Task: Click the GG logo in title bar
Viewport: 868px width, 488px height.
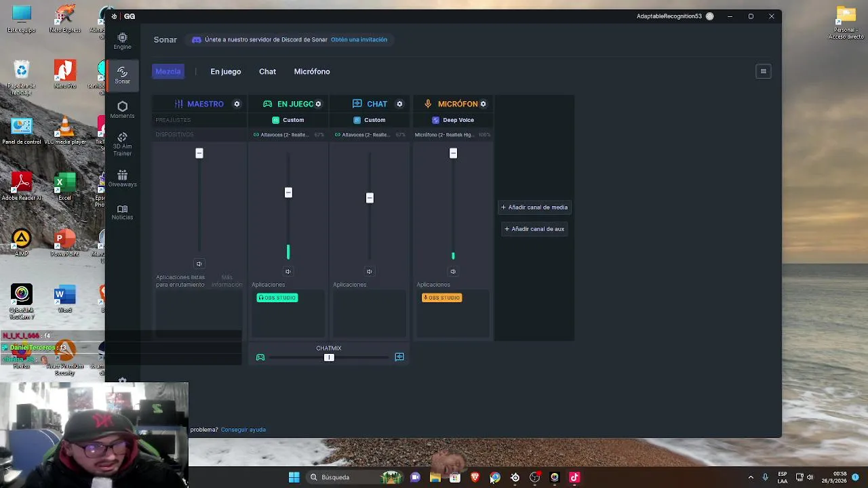Action: tap(129, 16)
